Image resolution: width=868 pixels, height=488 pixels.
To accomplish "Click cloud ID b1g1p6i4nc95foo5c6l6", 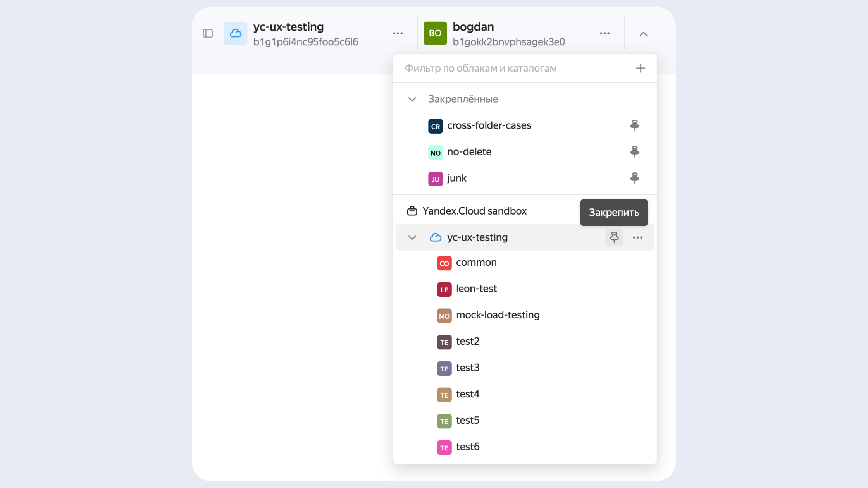I will coord(306,42).
